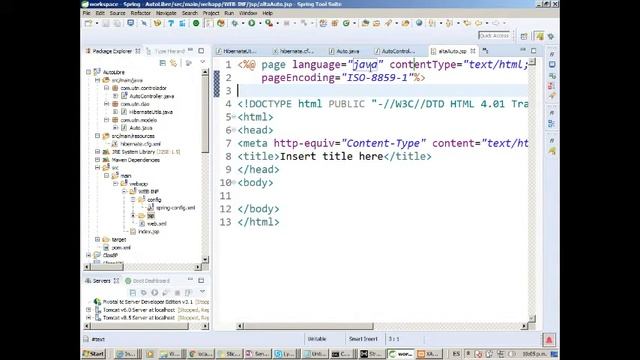640x360 pixels.
Task: Click the New Java Class green icon
Action: (x=346, y=23)
